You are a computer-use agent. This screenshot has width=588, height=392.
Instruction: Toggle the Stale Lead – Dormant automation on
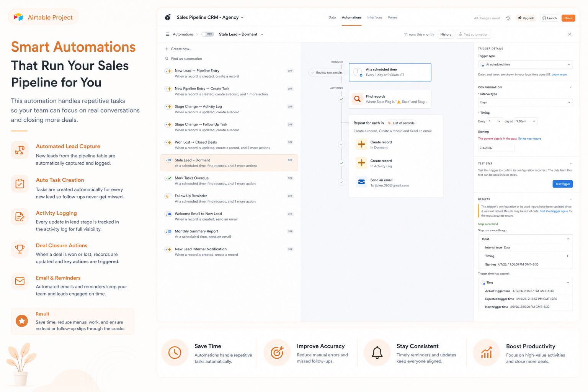pyautogui.click(x=208, y=34)
